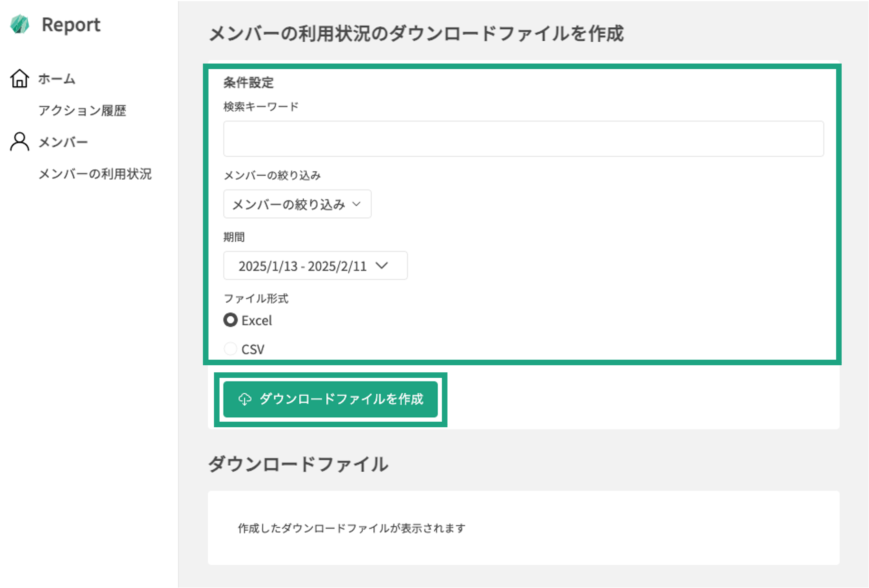Click the green Report logo icon

[19, 24]
